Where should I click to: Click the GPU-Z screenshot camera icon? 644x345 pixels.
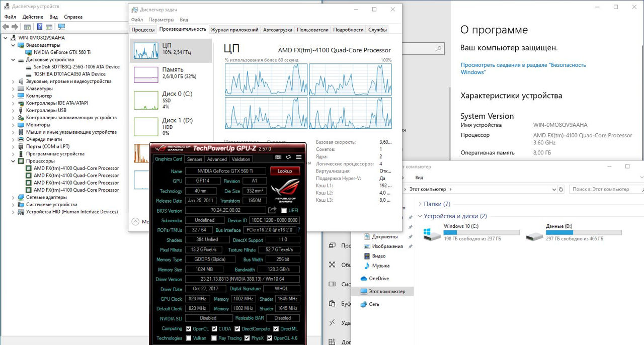278,157
